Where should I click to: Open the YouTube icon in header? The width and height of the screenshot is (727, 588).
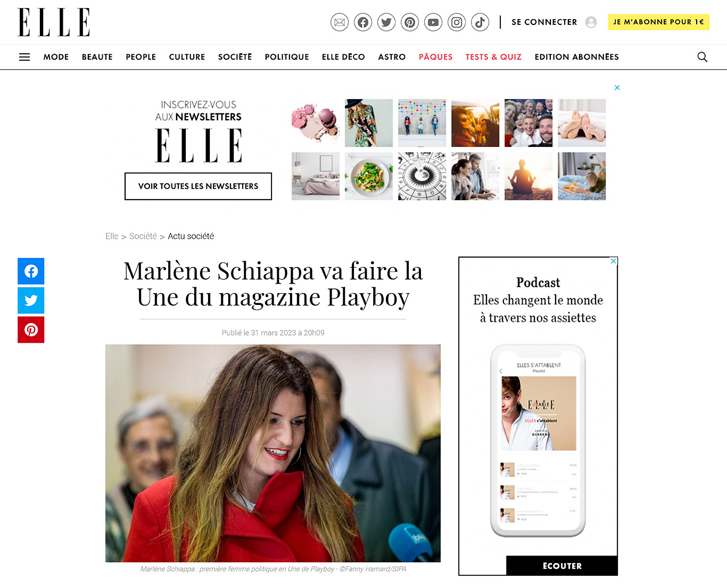(433, 22)
